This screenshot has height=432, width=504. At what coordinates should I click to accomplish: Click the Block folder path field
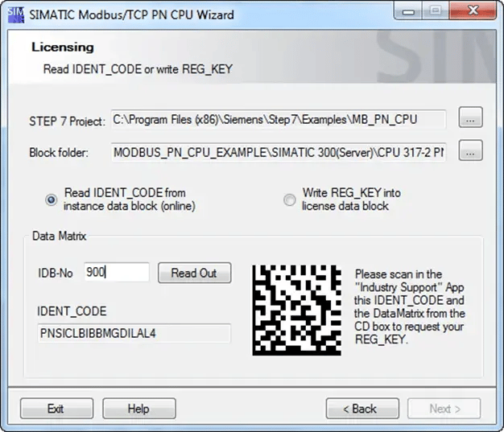pos(279,152)
